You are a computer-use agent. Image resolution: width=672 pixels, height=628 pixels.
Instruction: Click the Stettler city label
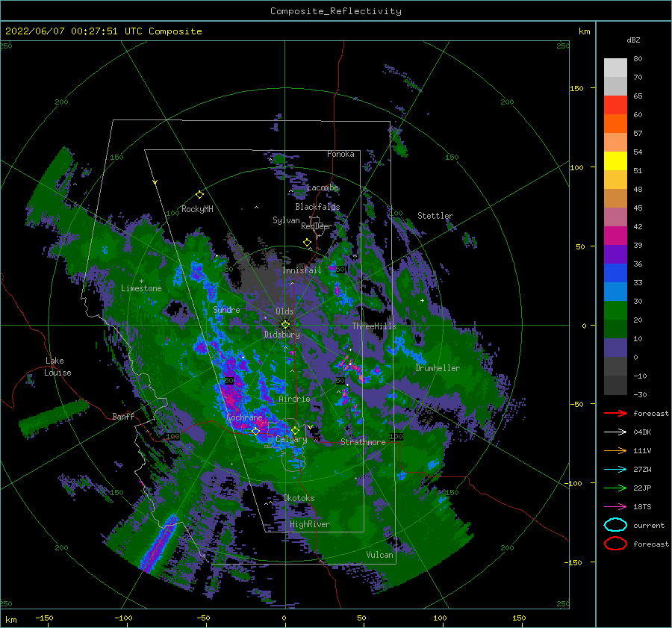(x=435, y=216)
